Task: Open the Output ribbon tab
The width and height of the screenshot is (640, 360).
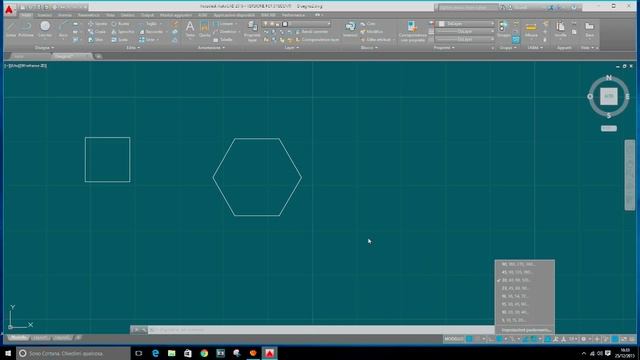Action: 147,15
